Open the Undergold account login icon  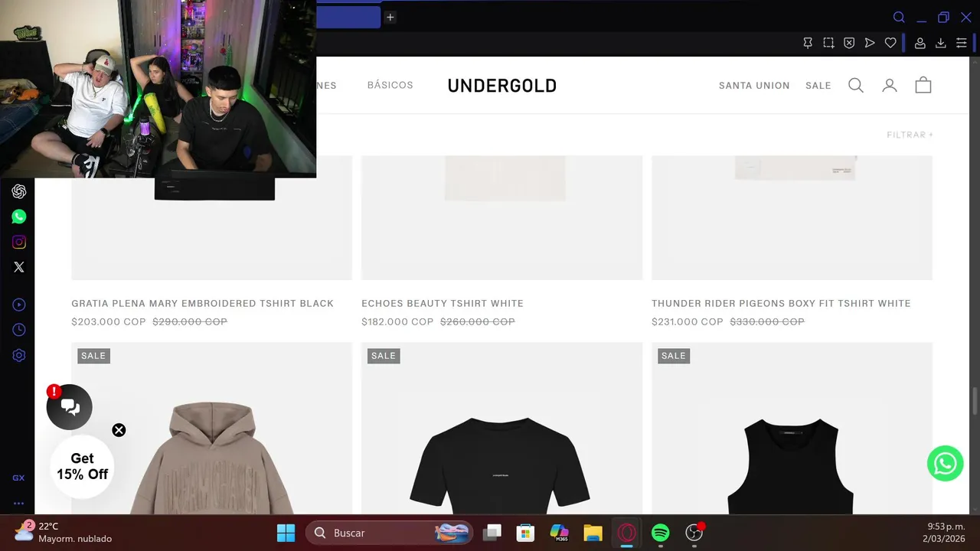coord(890,85)
